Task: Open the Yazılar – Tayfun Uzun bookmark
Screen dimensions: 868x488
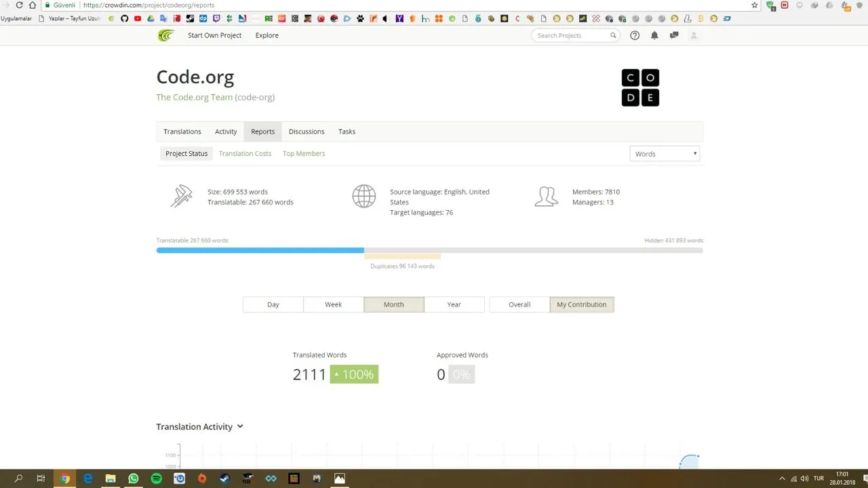Action: pyautogui.click(x=70, y=18)
